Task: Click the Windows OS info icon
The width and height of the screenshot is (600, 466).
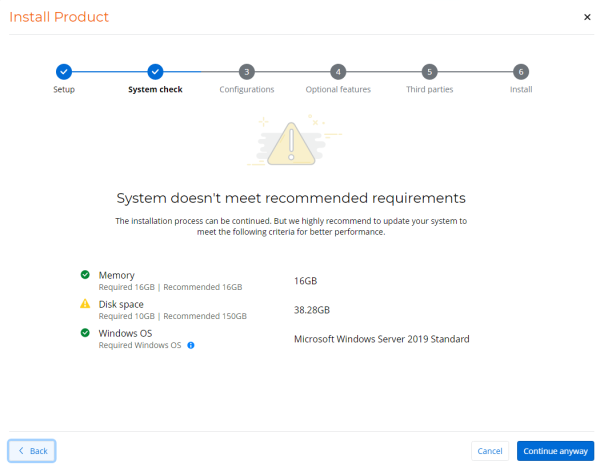Action: 191,346
